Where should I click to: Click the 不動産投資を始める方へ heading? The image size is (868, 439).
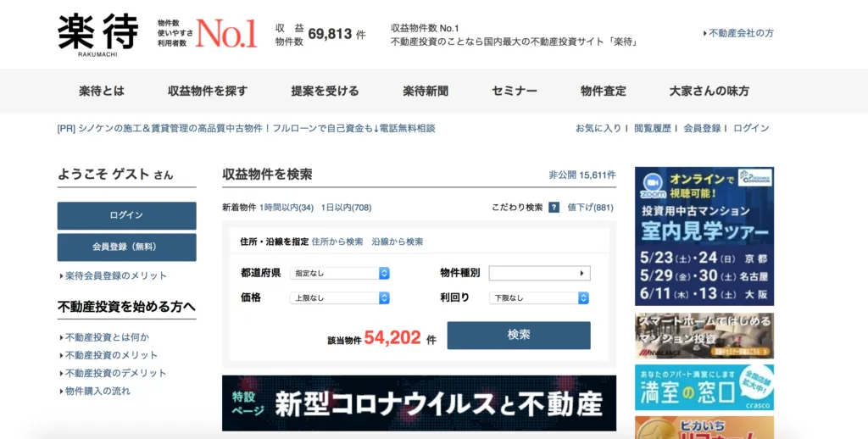(x=127, y=307)
